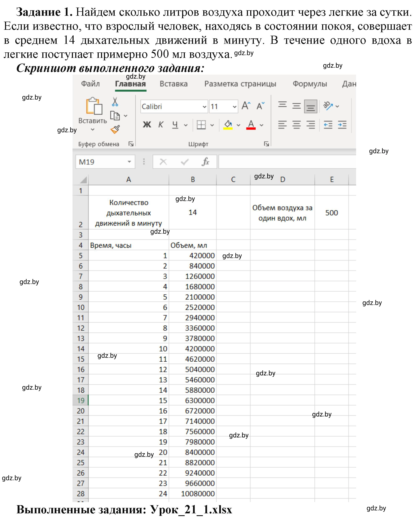Screen dimensions: 420x519
Task: Toggle Italic (К) formatting
Action: (161, 125)
